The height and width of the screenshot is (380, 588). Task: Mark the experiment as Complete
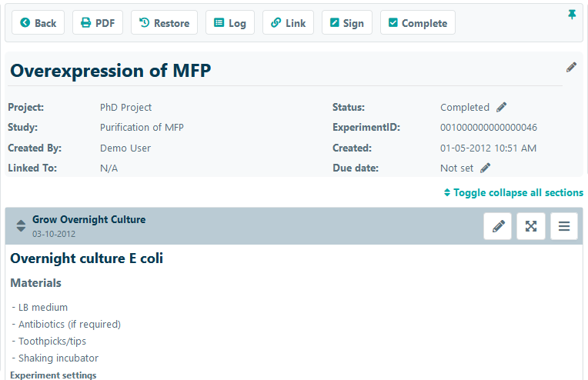tap(417, 23)
